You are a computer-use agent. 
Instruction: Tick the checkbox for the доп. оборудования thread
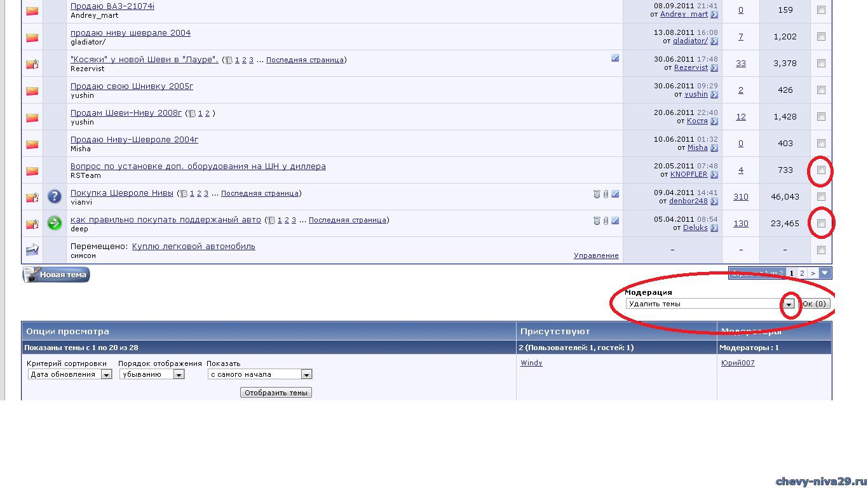(x=821, y=170)
